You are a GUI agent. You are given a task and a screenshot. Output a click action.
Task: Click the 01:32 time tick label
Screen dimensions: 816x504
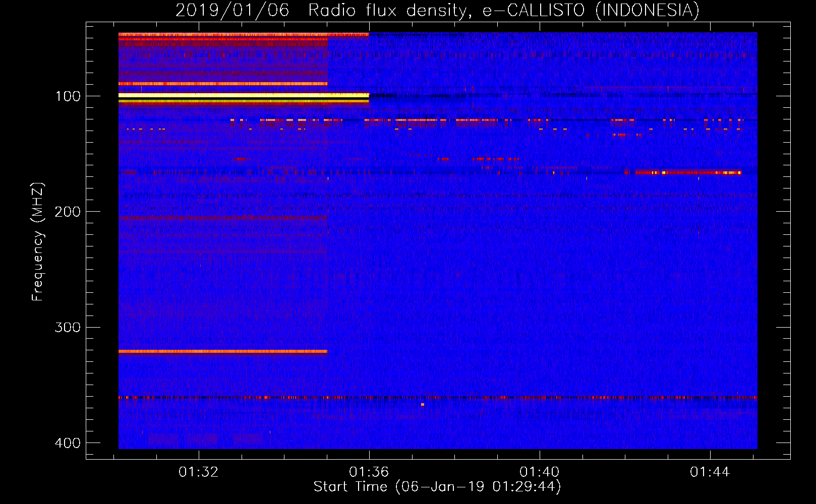[x=199, y=472]
